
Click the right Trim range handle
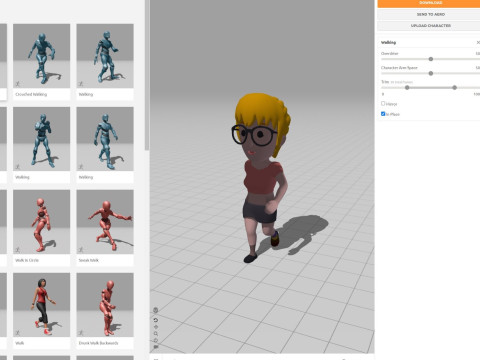click(455, 88)
